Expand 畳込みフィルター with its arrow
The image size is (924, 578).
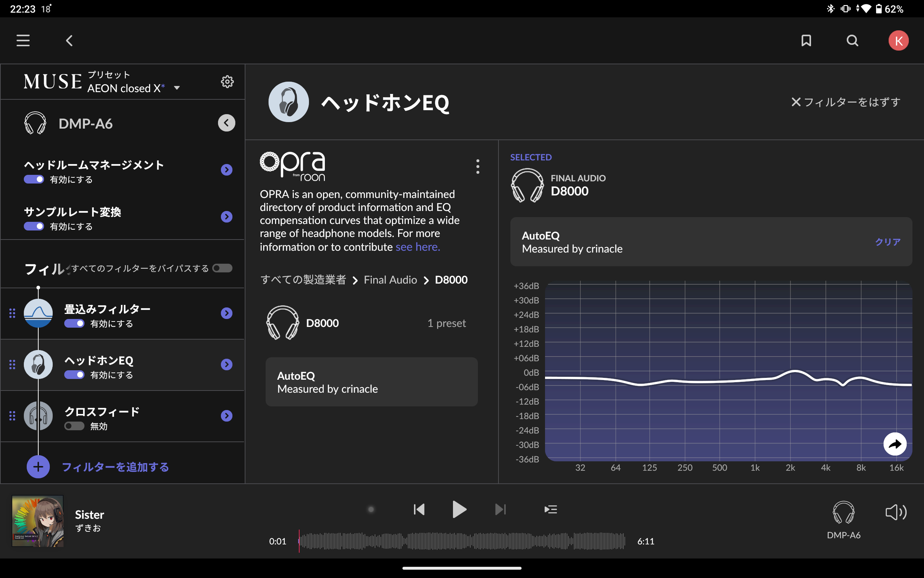226,313
